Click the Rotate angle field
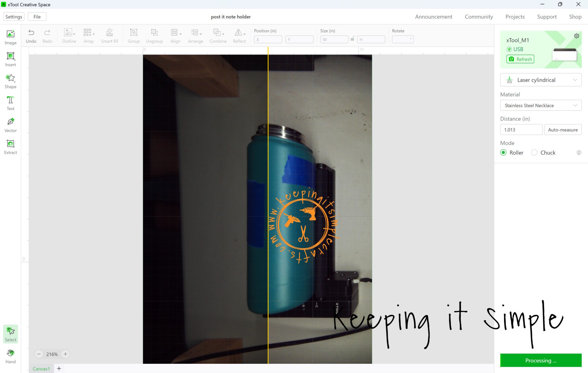588x373 pixels. (403, 40)
